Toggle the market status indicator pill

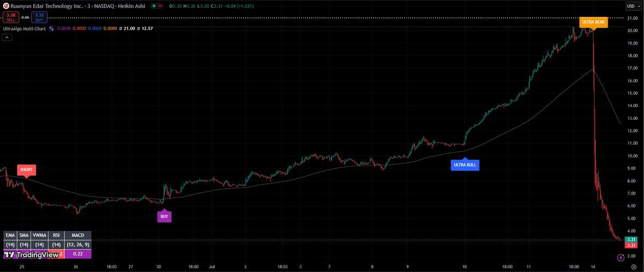click(x=154, y=6)
